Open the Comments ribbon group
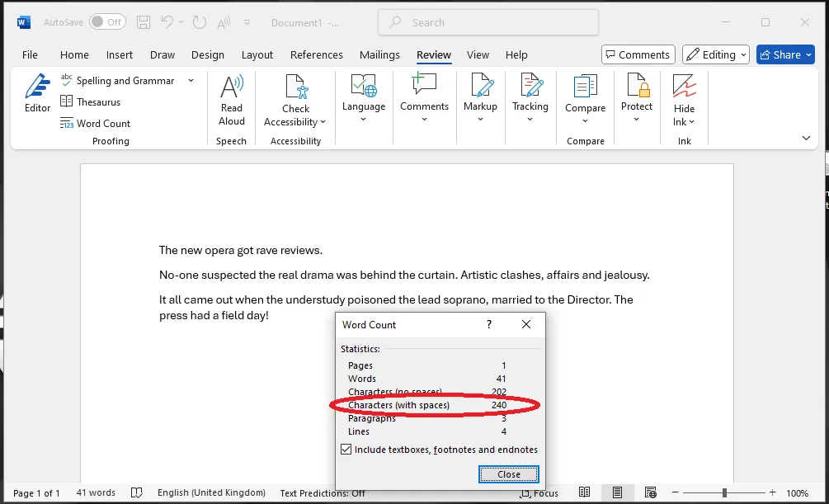Image resolution: width=829 pixels, height=504 pixels. coord(424,98)
